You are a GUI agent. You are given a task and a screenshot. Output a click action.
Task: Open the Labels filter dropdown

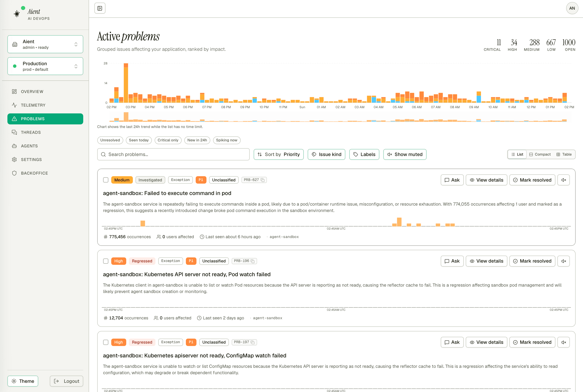tap(364, 154)
